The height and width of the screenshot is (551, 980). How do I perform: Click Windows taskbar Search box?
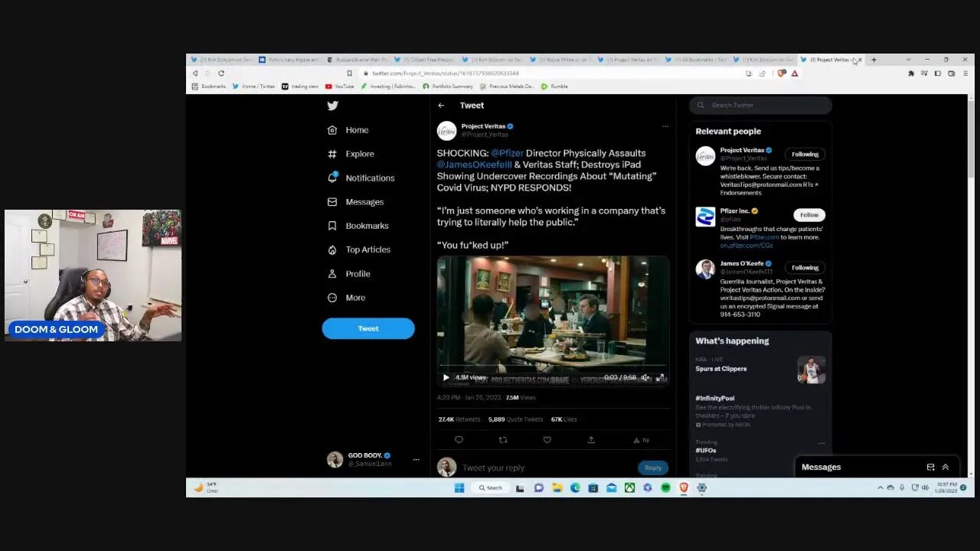(x=491, y=487)
